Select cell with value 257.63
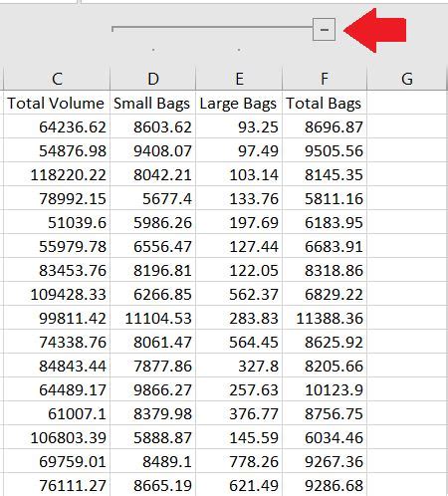Screen dimensions: 448x496 [x=239, y=389]
